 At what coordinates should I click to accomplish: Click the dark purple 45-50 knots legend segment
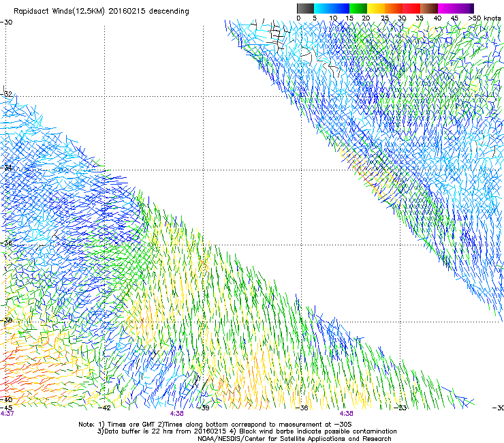pyautogui.click(x=464, y=8)
